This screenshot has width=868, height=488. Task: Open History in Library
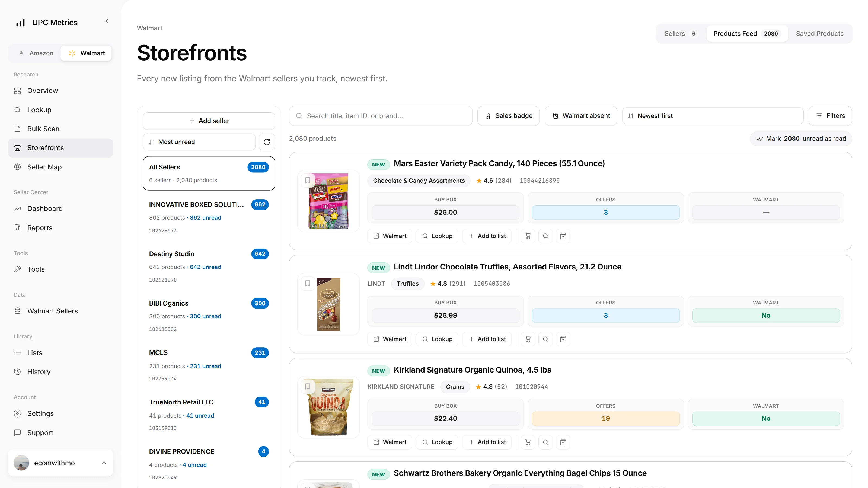(60, 371)
